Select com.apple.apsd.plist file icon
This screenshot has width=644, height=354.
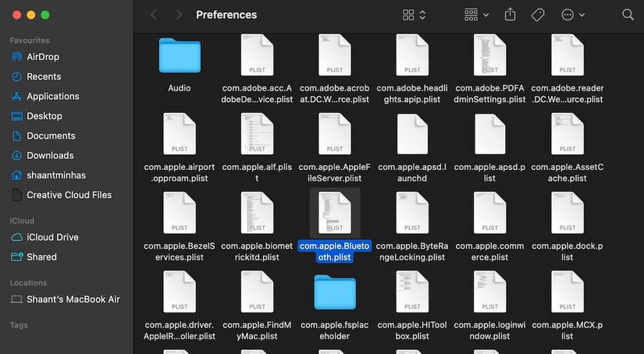pyautogui.click(x=490, y=133)
